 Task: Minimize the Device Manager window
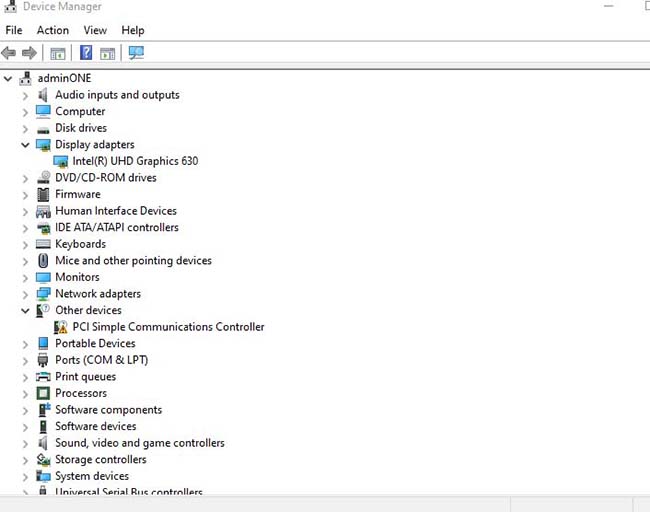(x=609, y=6)
